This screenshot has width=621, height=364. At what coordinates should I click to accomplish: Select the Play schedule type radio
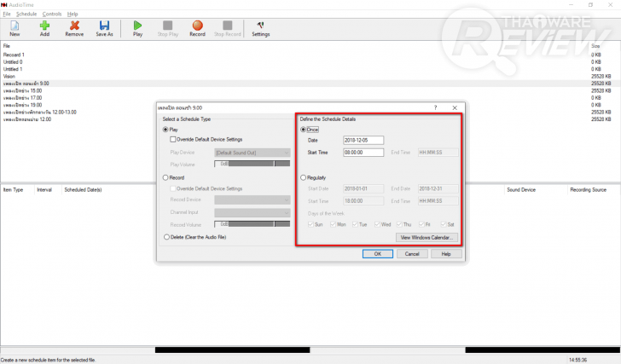(165, 130)
